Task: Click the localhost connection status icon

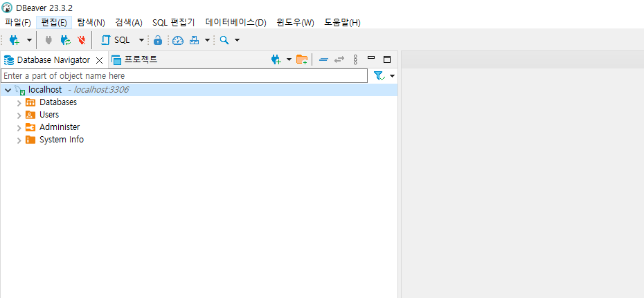Action: 19,90
